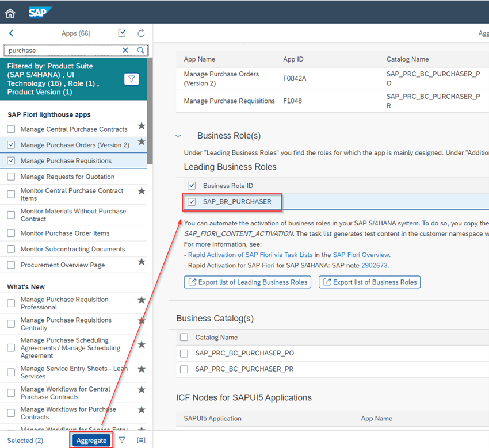Check Manage Workflows for Purchase Contracts
This screenshot has width=489, height=448.
point(11,413)
